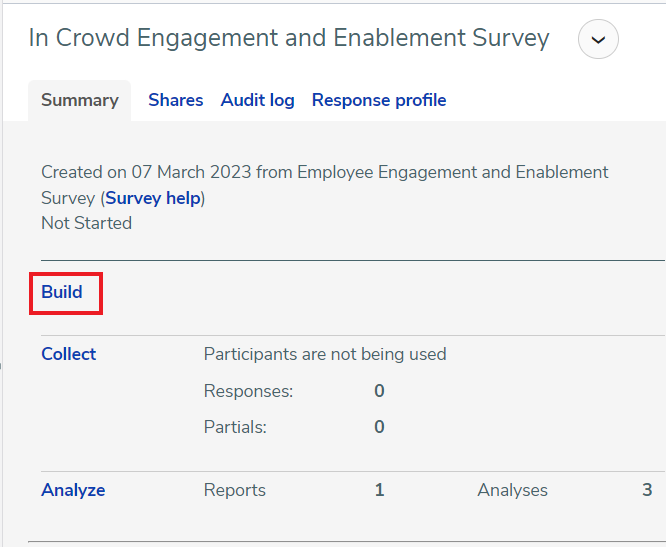666x547 pixels.
Task: Open the Survey help link
Action: coord(153,198)
